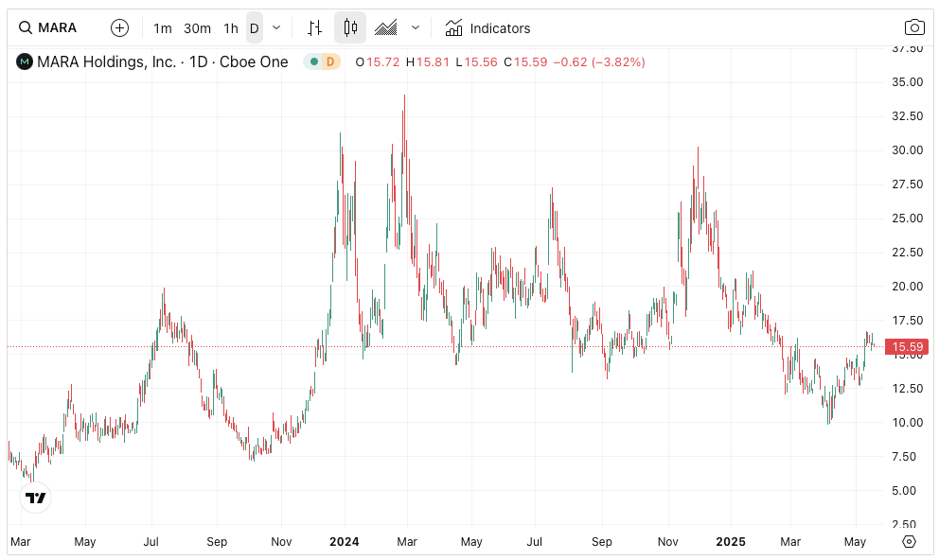The width and height of the screenshot is (939, 560).
Task: Open chart settings hexagon icon
Action: point(909,541)
